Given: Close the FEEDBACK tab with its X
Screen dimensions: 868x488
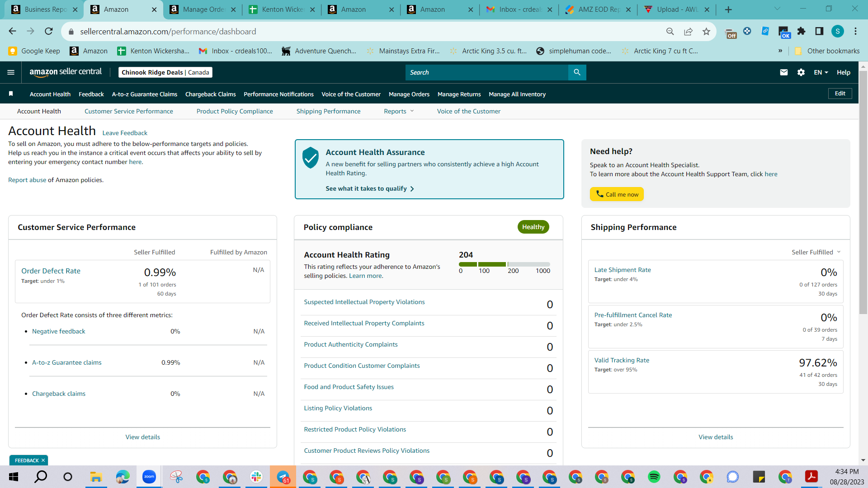Looking at the screenshot, I should tap(43, 460).
